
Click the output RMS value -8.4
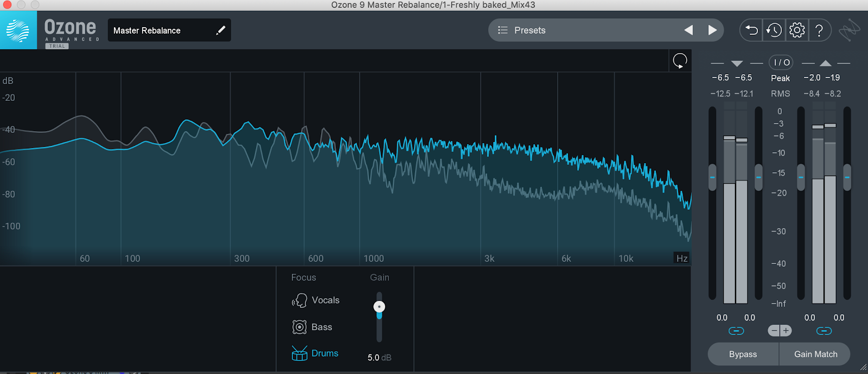(812, 94)
